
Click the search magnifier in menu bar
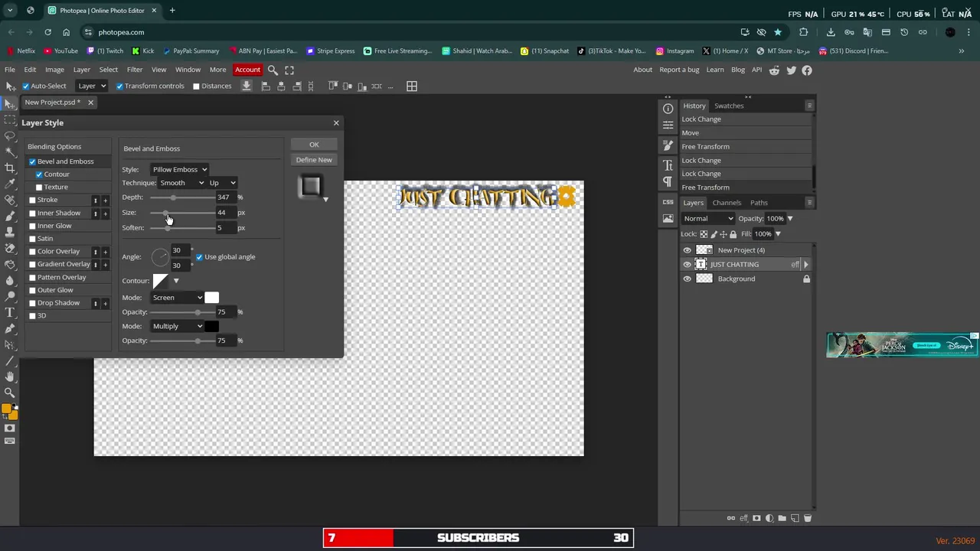pos(273,70)
